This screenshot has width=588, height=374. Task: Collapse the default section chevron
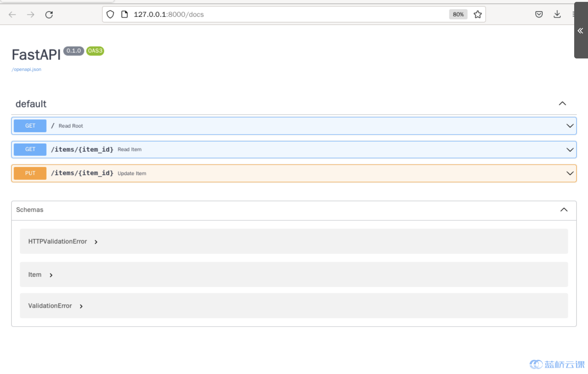[x=563, y=103]
